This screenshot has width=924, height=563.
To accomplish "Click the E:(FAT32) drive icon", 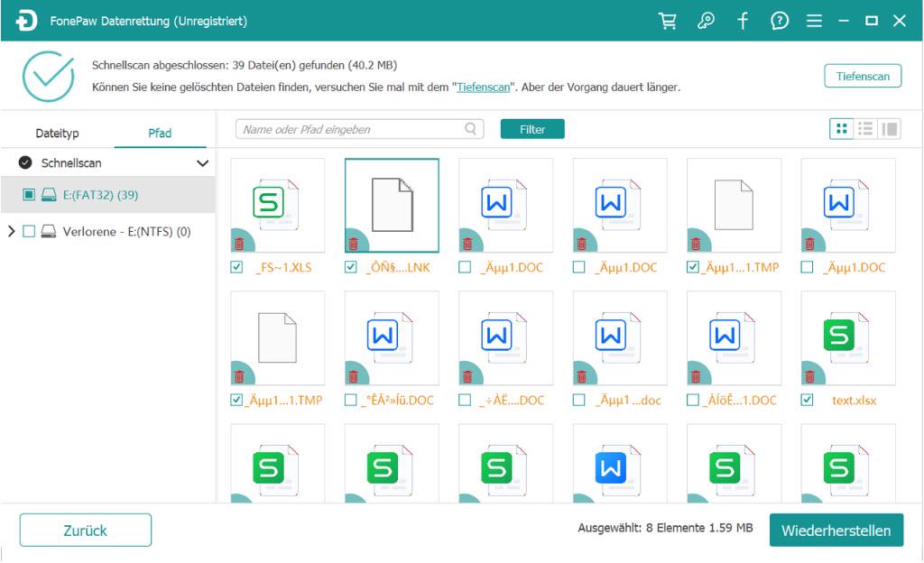I will click(x=49, y=195).
